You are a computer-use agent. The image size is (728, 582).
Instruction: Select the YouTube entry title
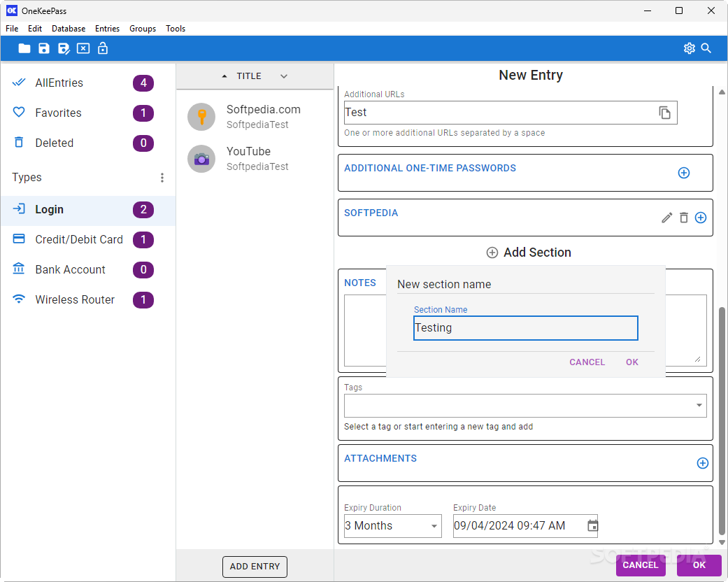pos(248,151)
